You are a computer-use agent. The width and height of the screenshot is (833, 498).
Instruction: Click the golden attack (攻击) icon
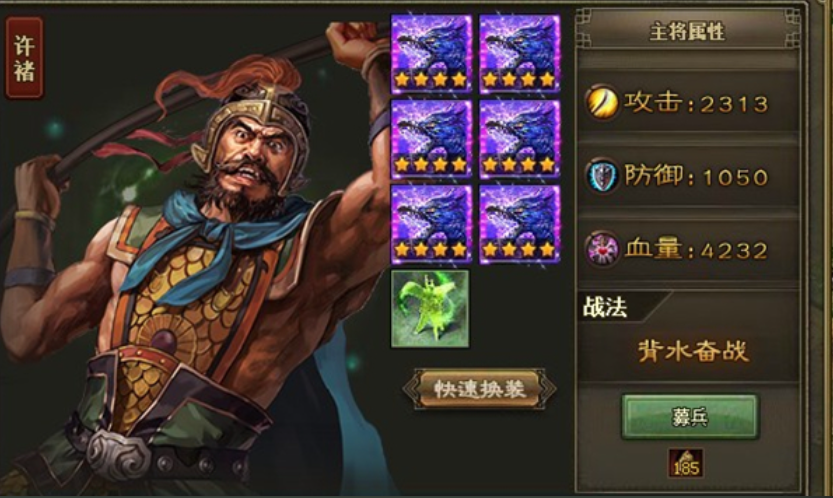point(601,103)
